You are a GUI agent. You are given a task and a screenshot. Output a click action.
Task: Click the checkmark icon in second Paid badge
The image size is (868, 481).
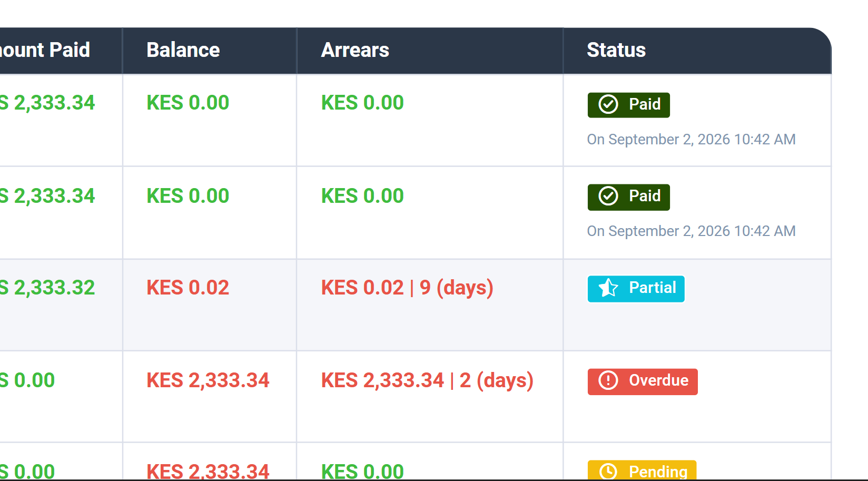pos(608,196)
